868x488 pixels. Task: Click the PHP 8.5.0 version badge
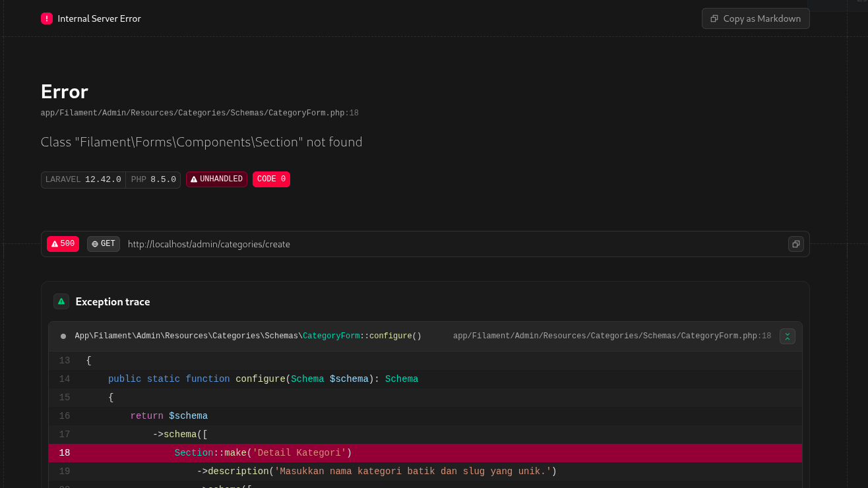point(153,179)
